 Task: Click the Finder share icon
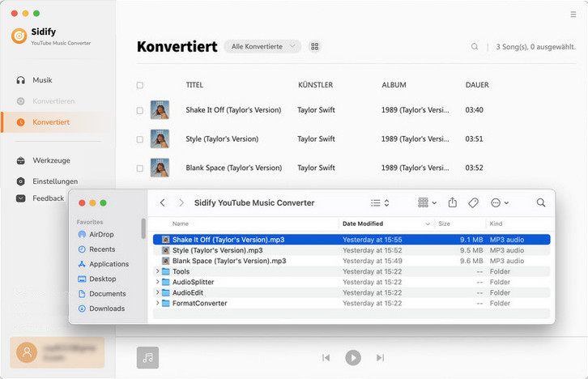(453, 202)
